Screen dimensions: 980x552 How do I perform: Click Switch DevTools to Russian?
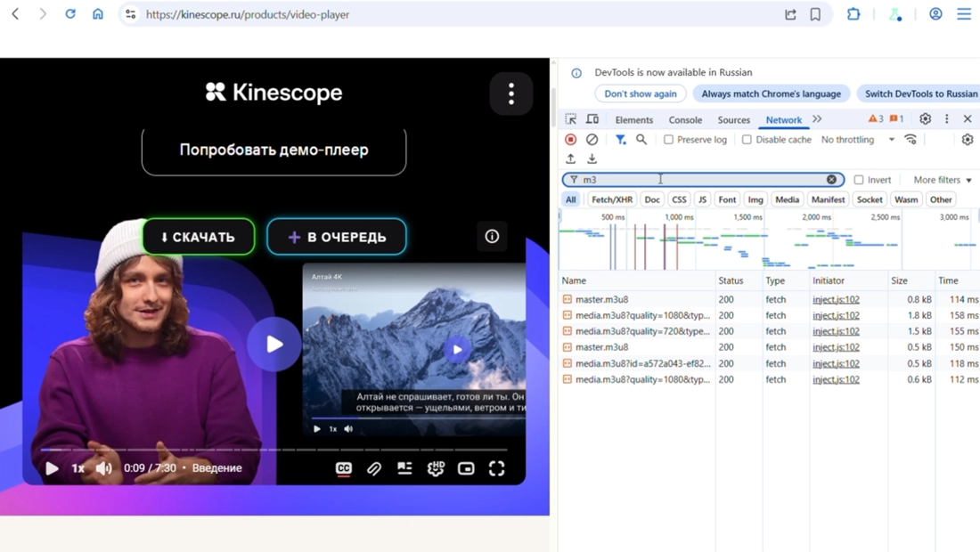pyautogui.click(x=919, y=93)
